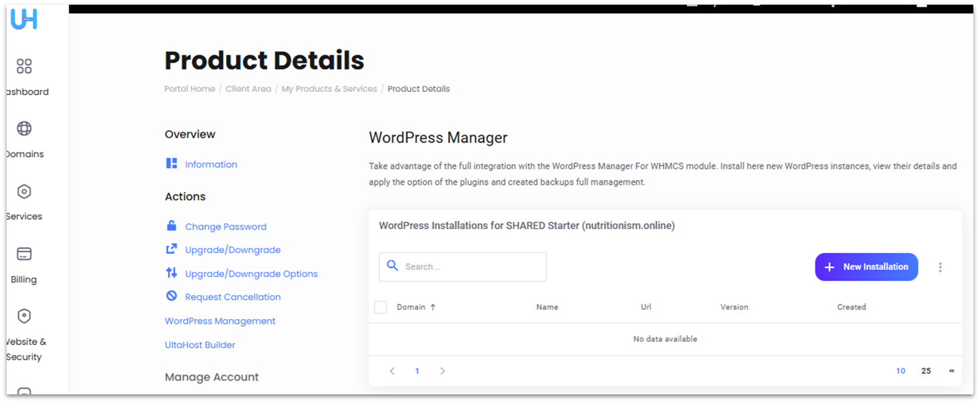The image size is (980, 403).
Task: Open the Upgrade/Downgrade link
Action: 233,250
